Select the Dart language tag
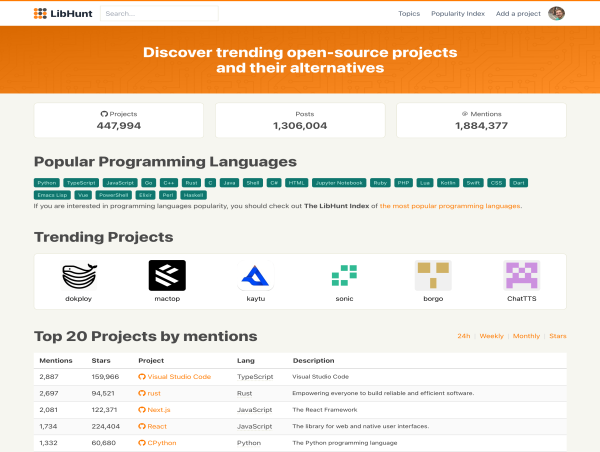This screenshot has width=600, height=452. coord(519,183)
